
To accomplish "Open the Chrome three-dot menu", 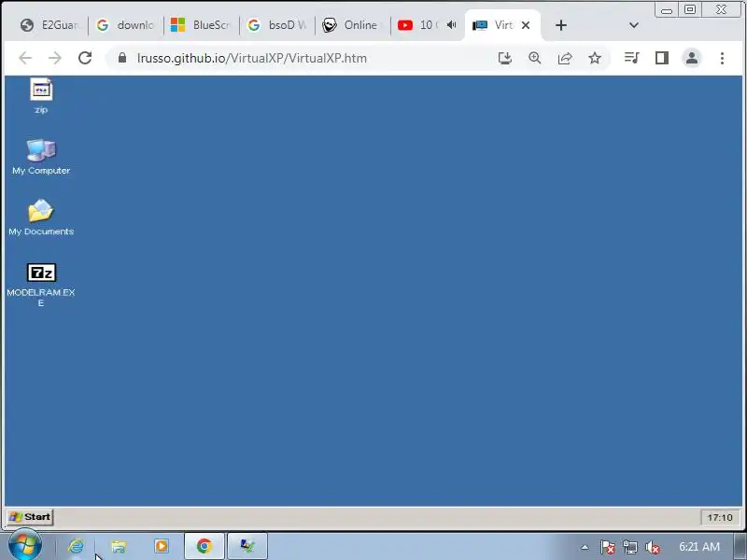I will [x=722, y=58].
